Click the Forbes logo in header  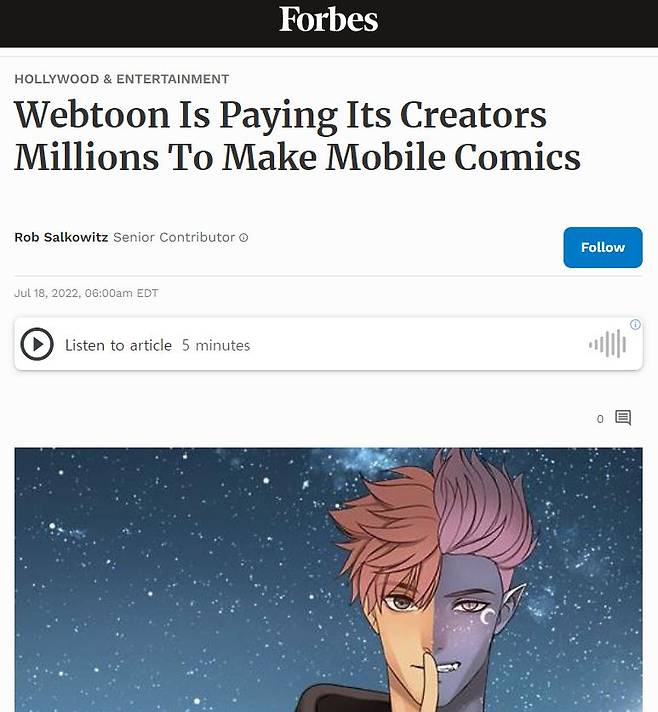click(328, 20)
